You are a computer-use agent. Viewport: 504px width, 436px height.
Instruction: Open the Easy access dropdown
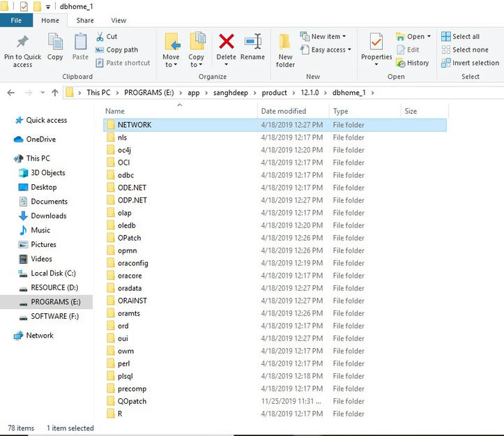[326, 50]
